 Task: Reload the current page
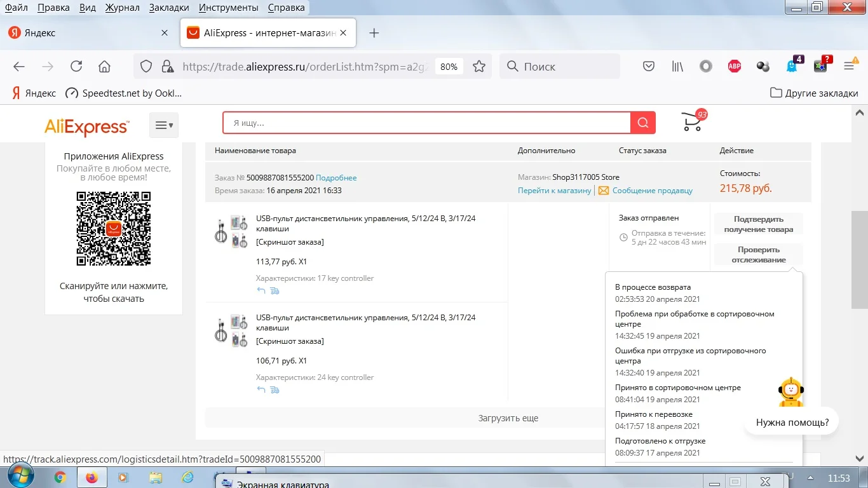(76, 66)
